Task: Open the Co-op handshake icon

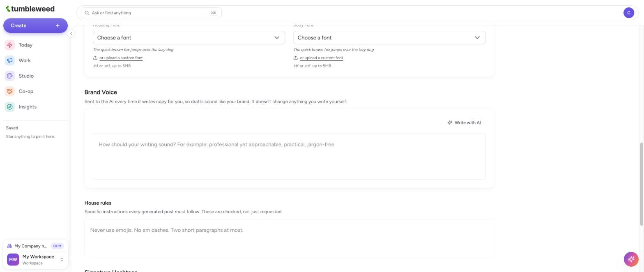Action: [x=10, y=91]
